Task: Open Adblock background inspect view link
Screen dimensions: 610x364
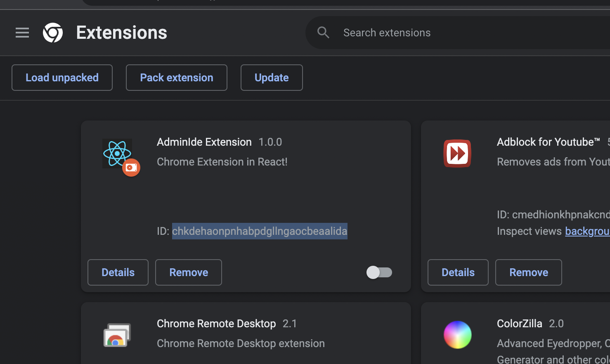Action: pyautogui.click(x=587, y=231)
